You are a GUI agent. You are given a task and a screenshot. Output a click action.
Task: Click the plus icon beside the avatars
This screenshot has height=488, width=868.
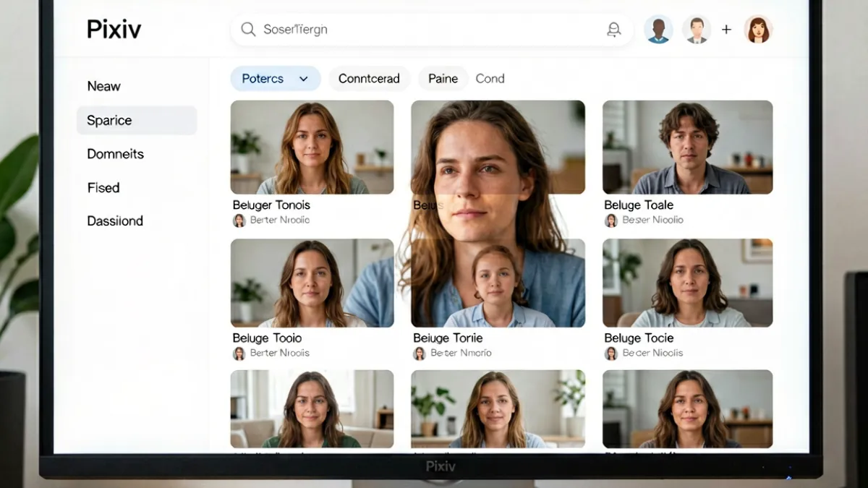(727, 30)
